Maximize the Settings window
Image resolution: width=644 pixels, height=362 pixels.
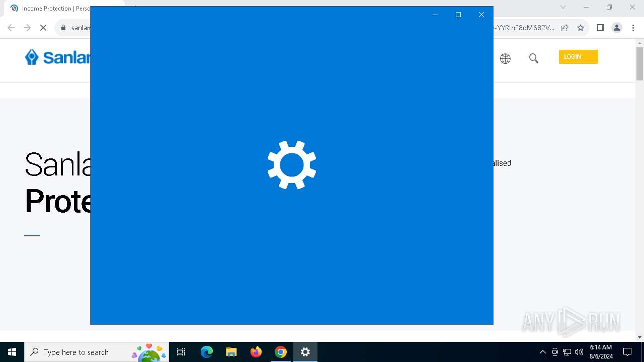458,15
